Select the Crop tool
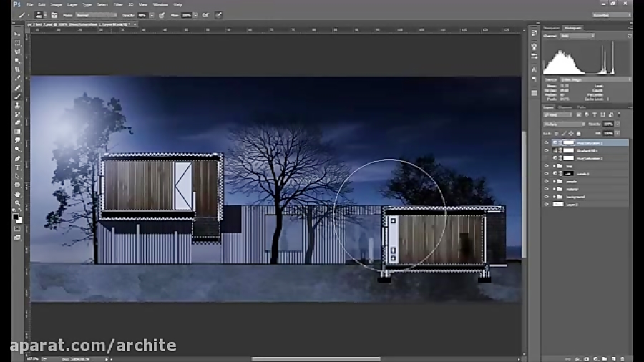The width and height of the screenshot is (644, 362). tap(17, 69)
